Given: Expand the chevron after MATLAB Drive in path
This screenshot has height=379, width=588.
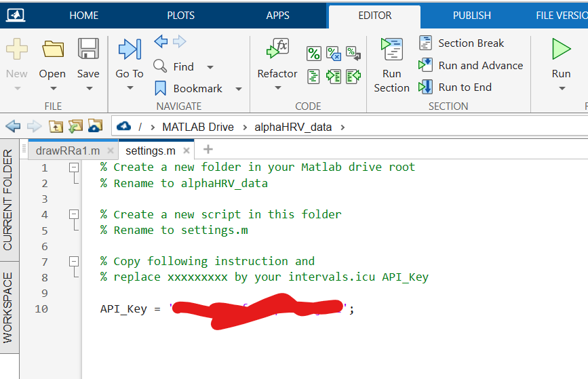Looking at the screenshot, I should (x=245, y=127).
